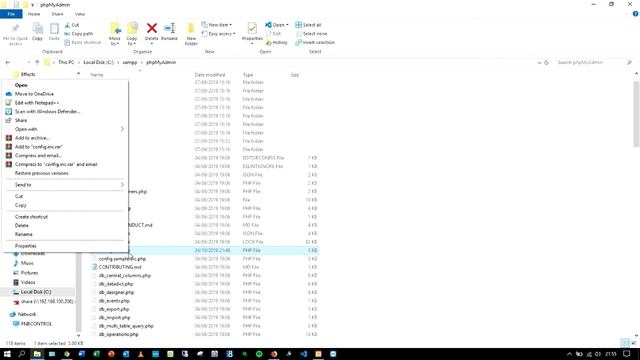Click the Rename icon in Organize group
This screenshot has width=640, height=360.
[x=169, y=28]
